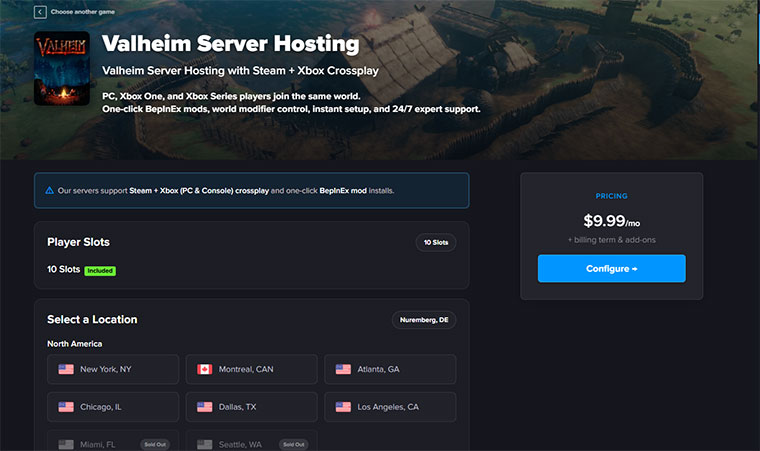
Task: Select Montreal, CAN server location
Action: click(x=252, y=370)
